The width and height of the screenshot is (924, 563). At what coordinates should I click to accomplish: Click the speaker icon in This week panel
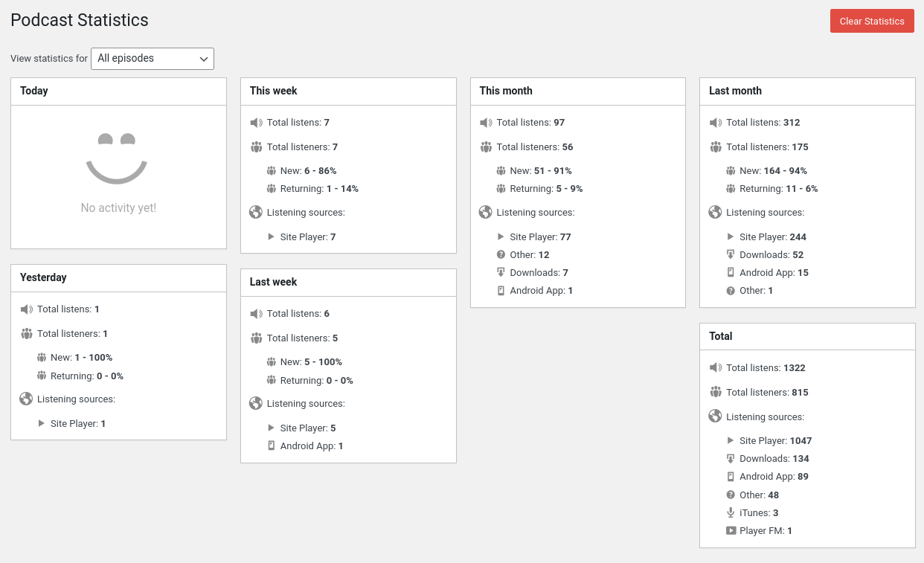(x=256, y=123)
